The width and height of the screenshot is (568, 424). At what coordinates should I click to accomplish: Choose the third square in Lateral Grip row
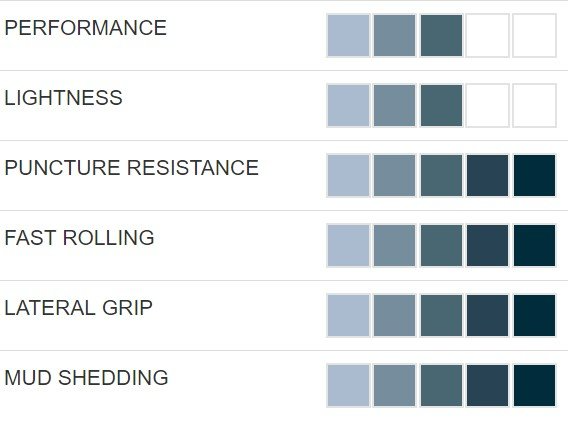tap(441, 315)
